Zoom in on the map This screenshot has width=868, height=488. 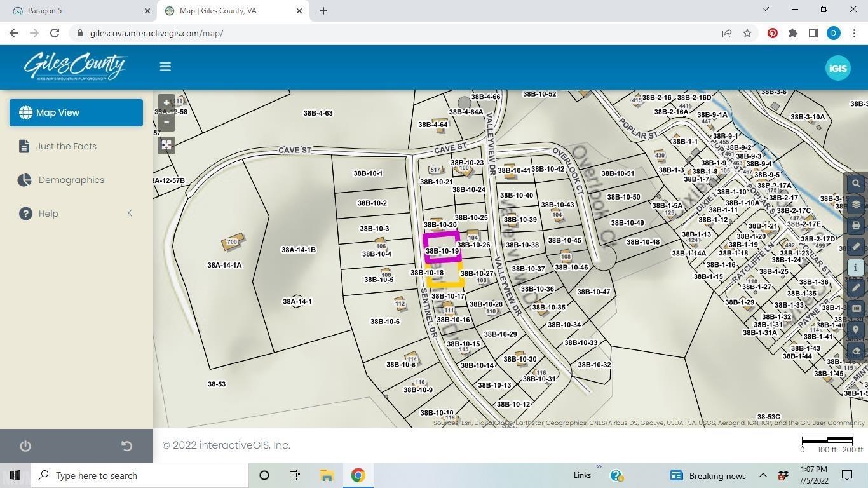[166, 102]
